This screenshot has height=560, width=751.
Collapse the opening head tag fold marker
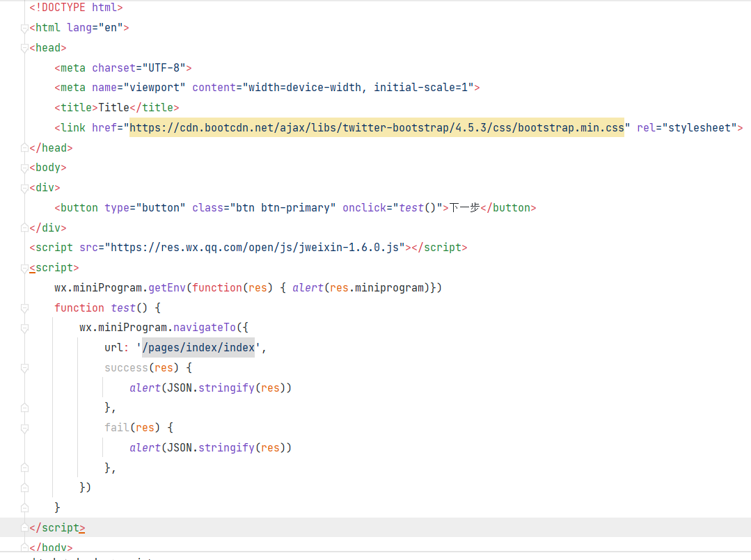point(24,48)
